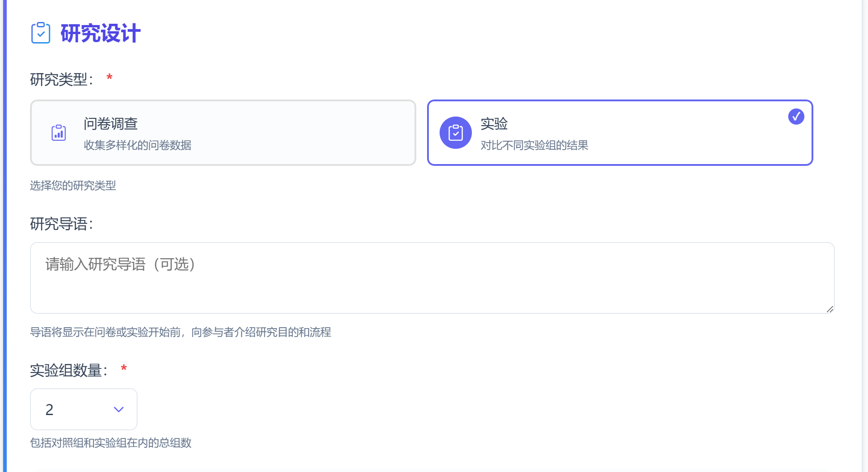Viewport: 868px width, 472px height.
Task: Expand the group count list showing value 2
Action: 83,409
